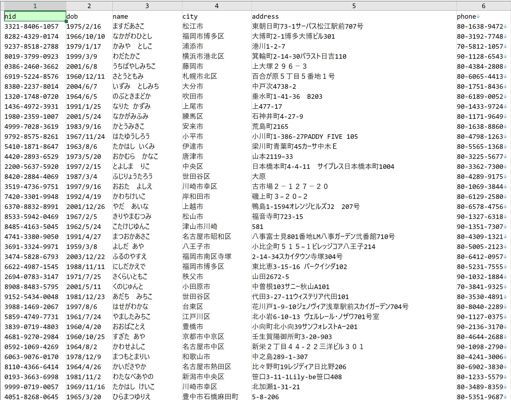Select column header 2
The width and height of the screenshot is (511, 400).
(89, 6)
